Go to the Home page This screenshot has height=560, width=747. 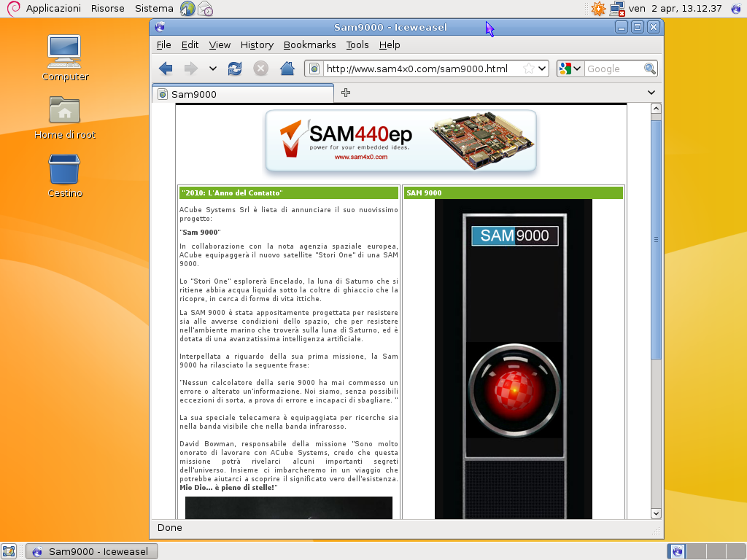(287, 69)
